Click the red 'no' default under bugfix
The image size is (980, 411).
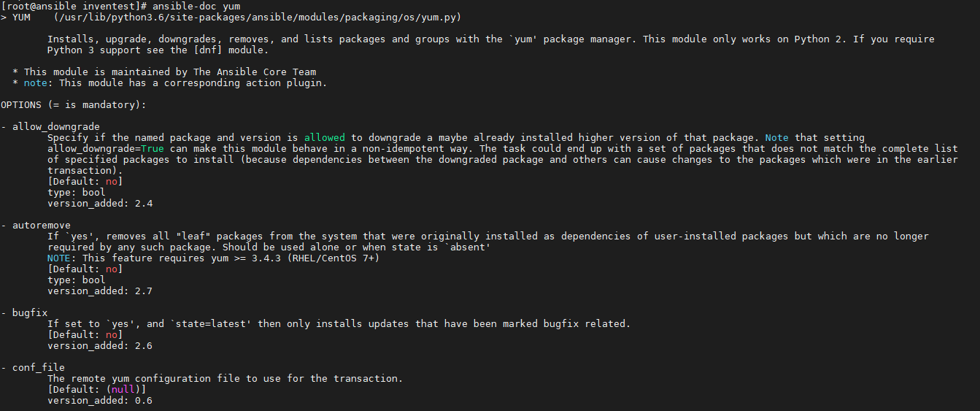click(x=112, y=335)
